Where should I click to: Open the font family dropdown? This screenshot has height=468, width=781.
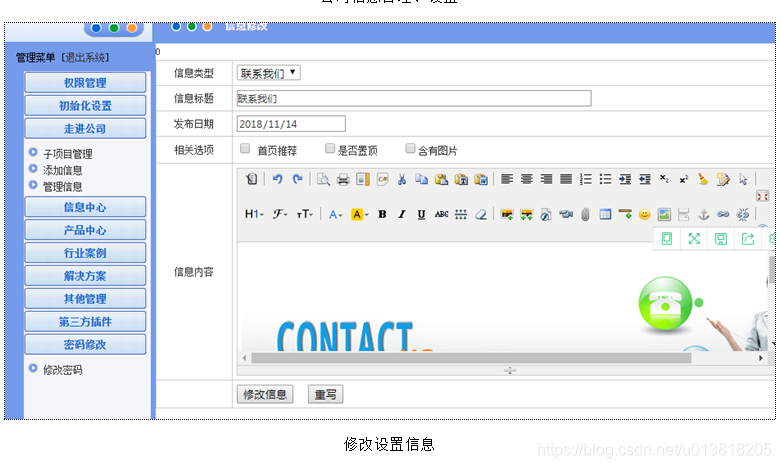point(280,215)
